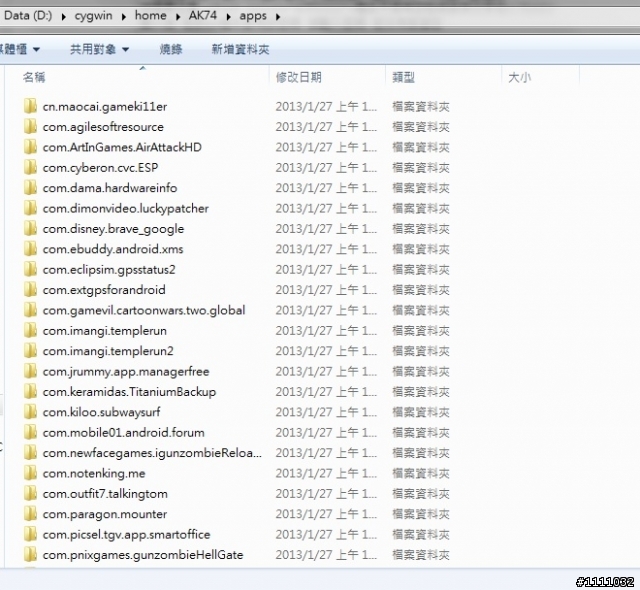This screenshot has height=590, width=640.
Task: Expand arrow after Data (D:) in address bar
Action: click(64, 17)
